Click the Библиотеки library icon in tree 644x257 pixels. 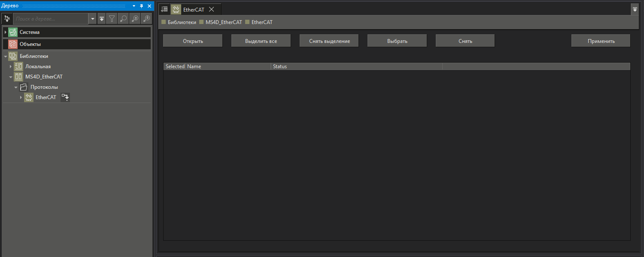tap(13, 56)
